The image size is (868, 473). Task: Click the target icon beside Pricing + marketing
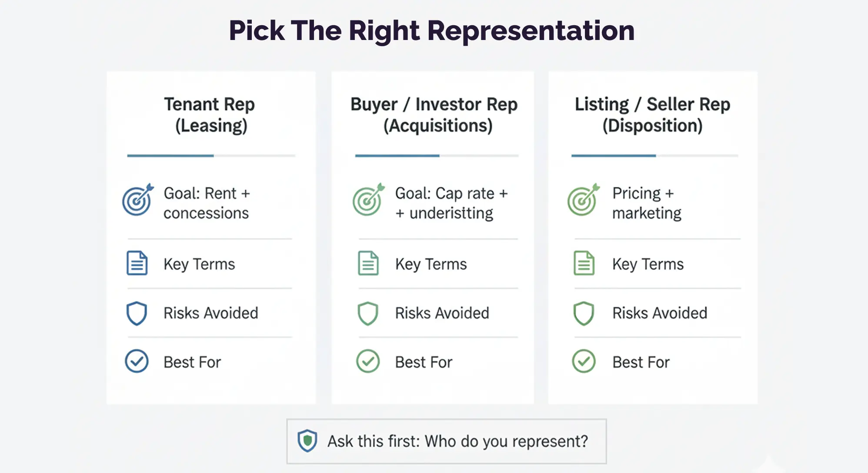click(583, 200)
